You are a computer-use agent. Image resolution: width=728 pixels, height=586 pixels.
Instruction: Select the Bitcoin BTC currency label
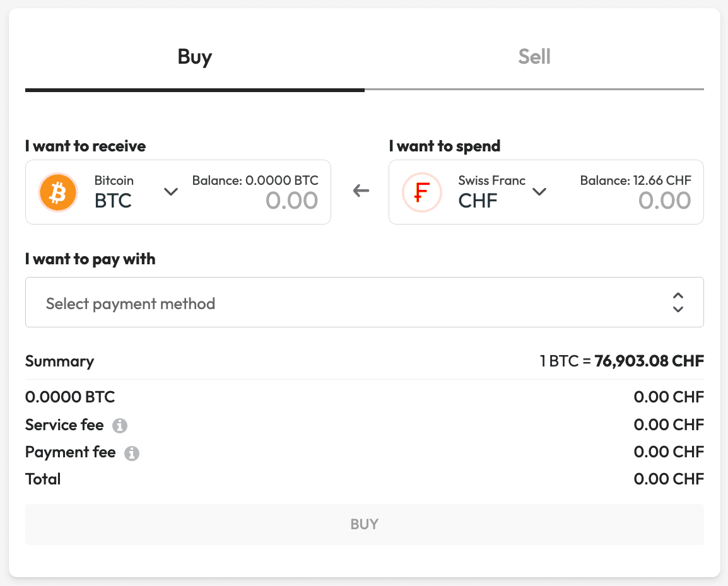click(114, 192)
